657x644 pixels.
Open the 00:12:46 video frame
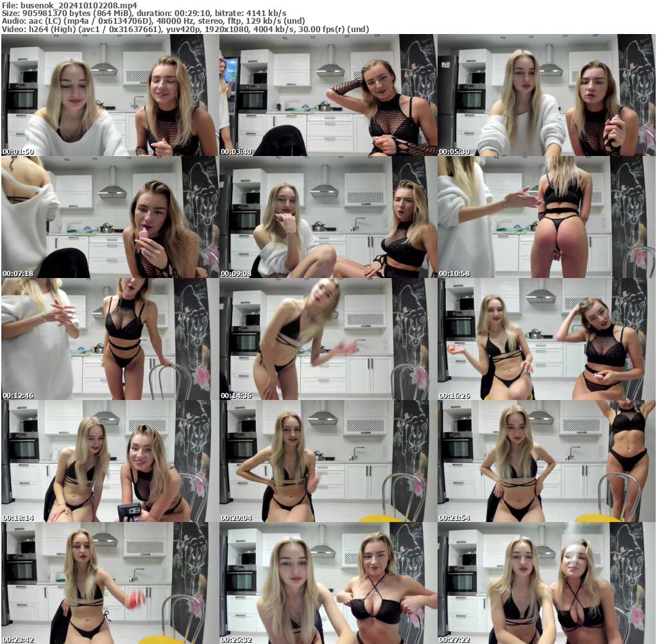[x=109, y=337]
